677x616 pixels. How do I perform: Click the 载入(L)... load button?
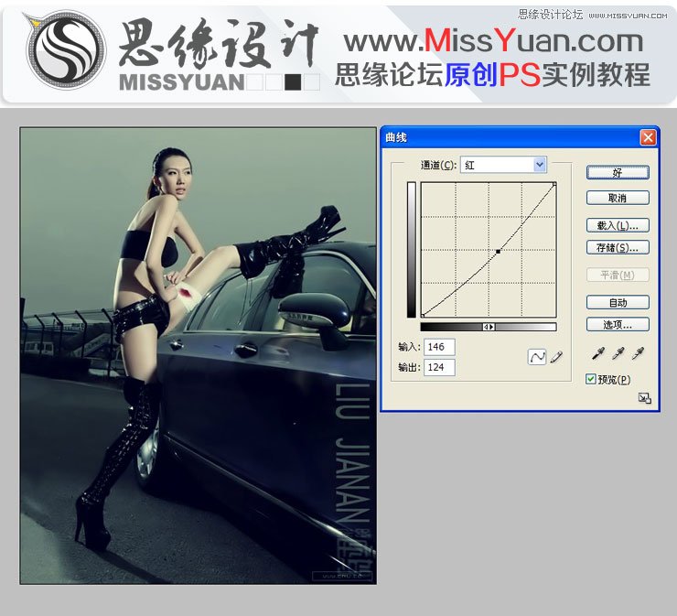[618, 225]
